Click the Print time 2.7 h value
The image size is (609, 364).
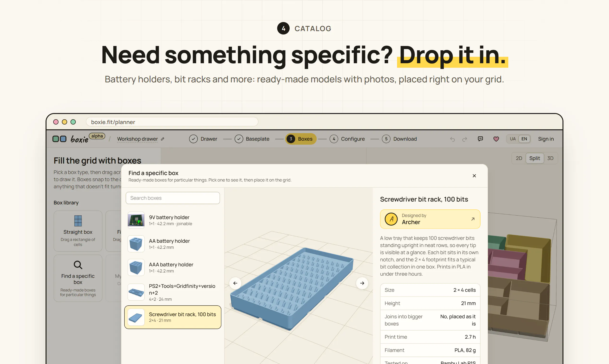point(470,337)
